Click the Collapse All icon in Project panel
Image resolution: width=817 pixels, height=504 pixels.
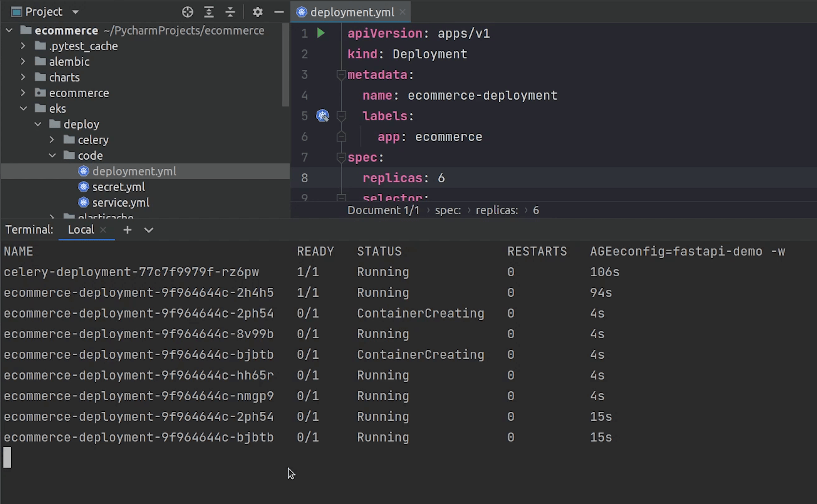[230, 12]
